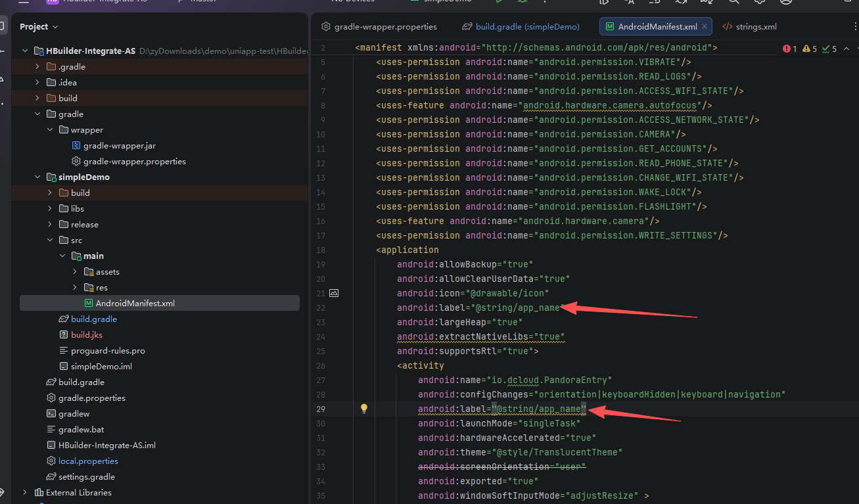Collapse the main source folder
Viewport: 859px width, 504px height.
[62, 256]
